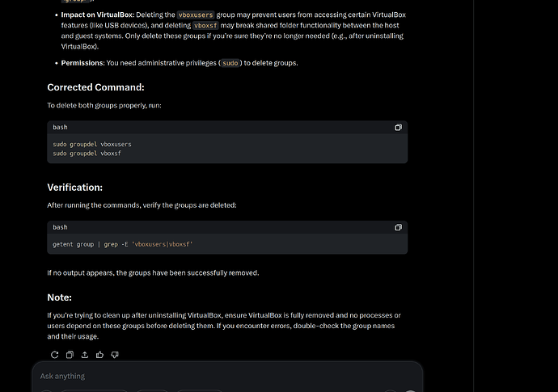
Task: Click the inline 'vboxsf' code in the bullet
Action: tap(205, 25)
